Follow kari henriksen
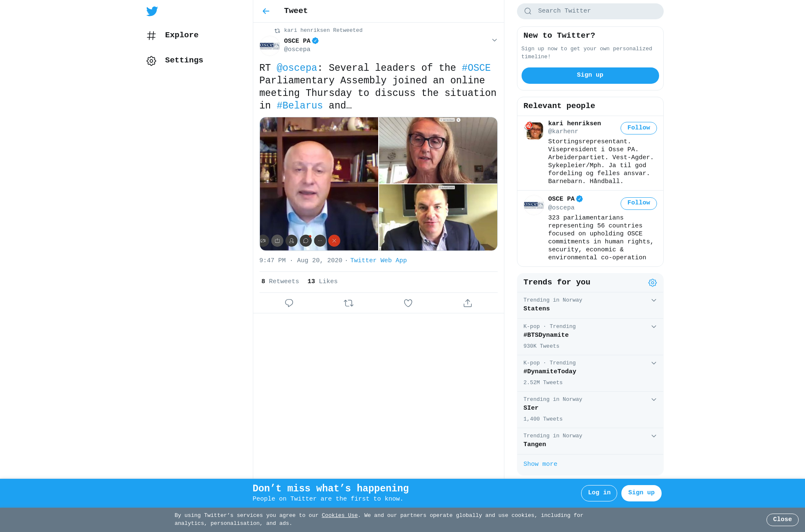This screenshot has height=532, width=805. click(639, 128)
